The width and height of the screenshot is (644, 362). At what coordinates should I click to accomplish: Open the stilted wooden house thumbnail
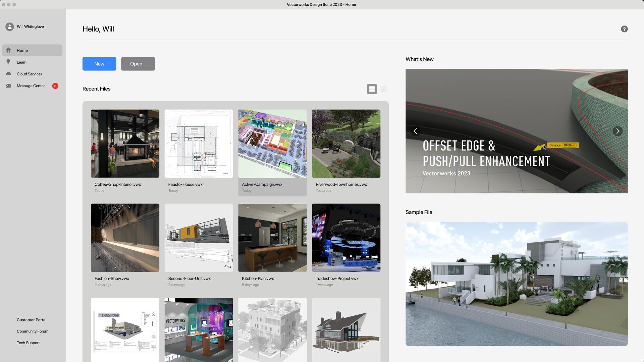point(346,330)
